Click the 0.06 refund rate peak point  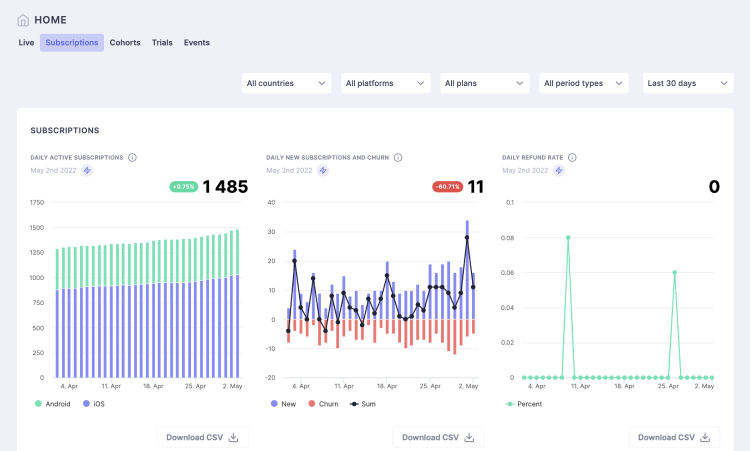click(x=674, y=273)
